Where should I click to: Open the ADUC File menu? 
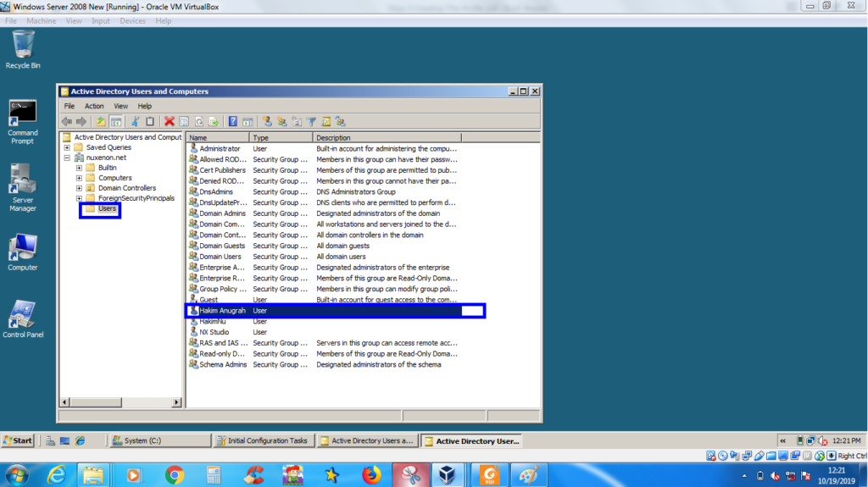(x=70, y=106)
